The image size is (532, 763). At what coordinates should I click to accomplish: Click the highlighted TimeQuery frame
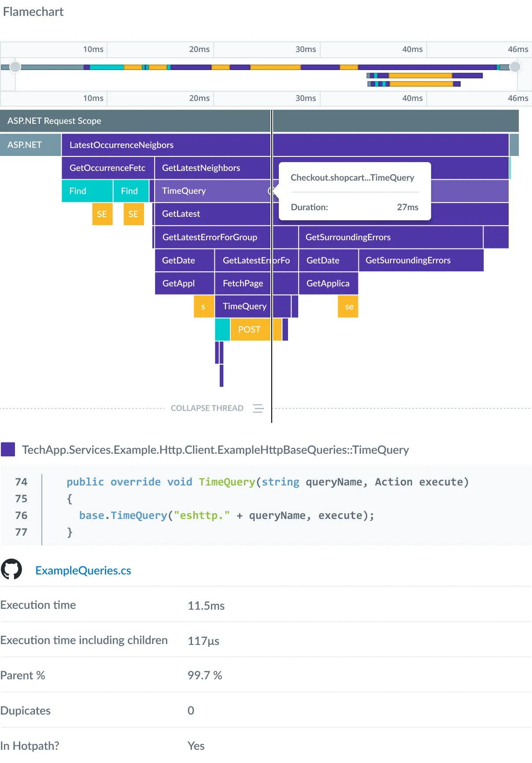click(185, 191)
